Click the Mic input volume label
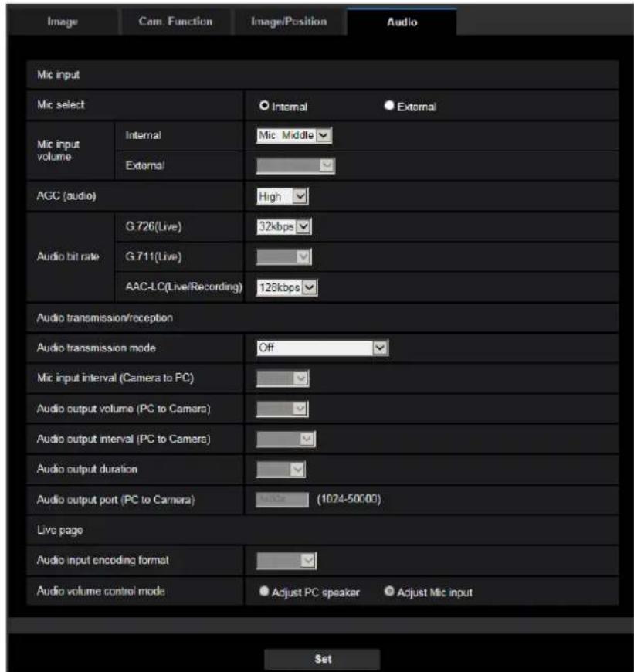The image size is (634, 672). pyautogui.click(x=58, y=151)
